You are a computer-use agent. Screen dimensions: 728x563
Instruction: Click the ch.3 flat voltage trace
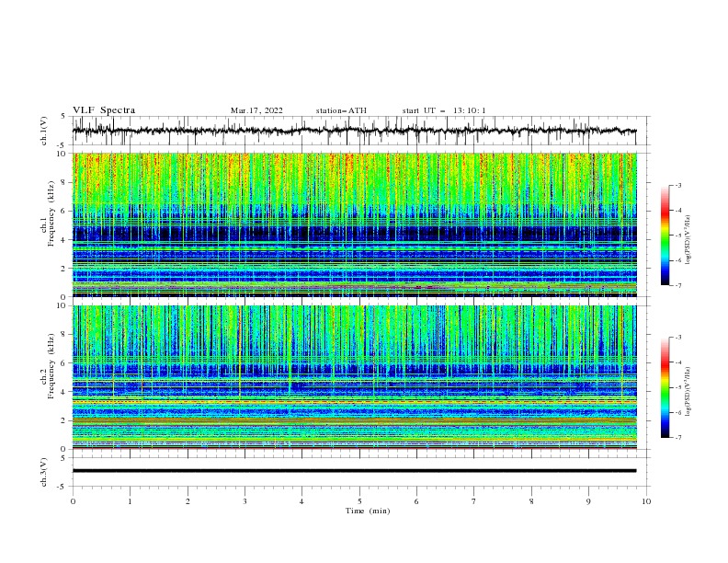point(354,471)
